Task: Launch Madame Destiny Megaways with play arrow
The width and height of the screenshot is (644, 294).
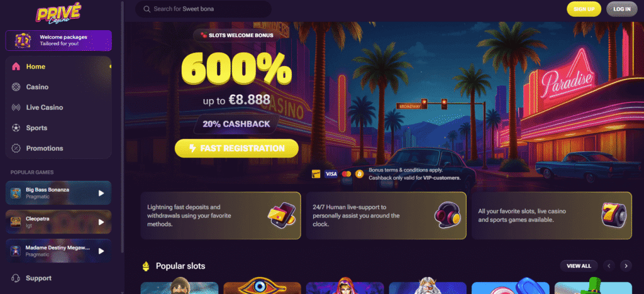Action: pyautogui.click(x=101, y=251)
